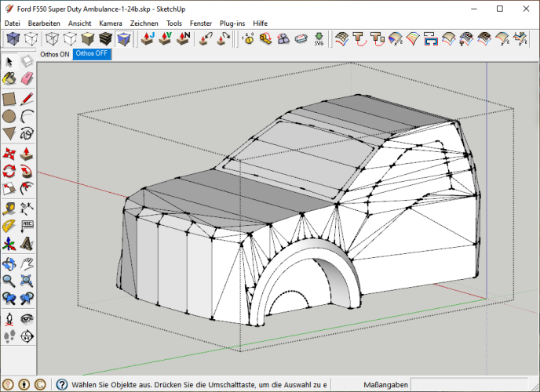Select the Dimension tool
Viewport: 540px width, 392px height.
pyautogui.click(x=27, y=209)
